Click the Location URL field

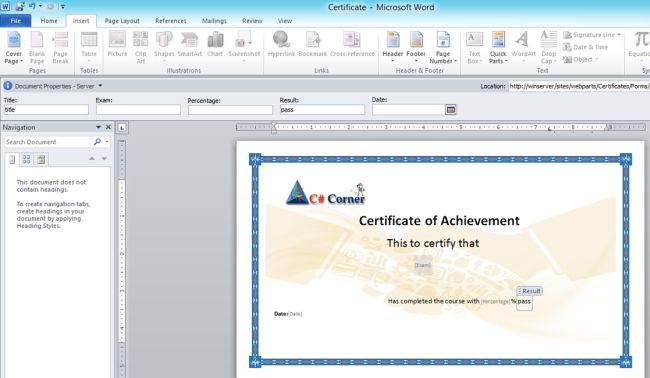[x=579, y=86]
